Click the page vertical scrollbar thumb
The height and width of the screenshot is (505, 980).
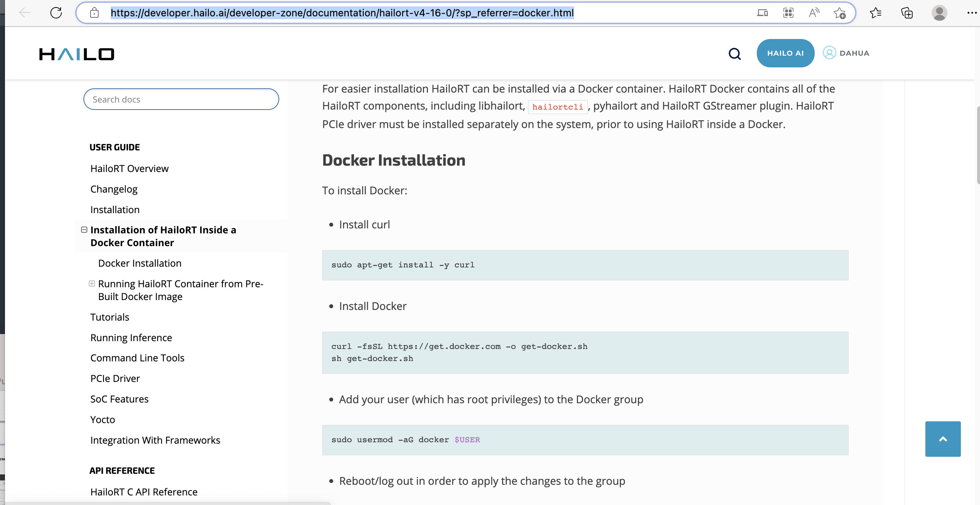978,145
